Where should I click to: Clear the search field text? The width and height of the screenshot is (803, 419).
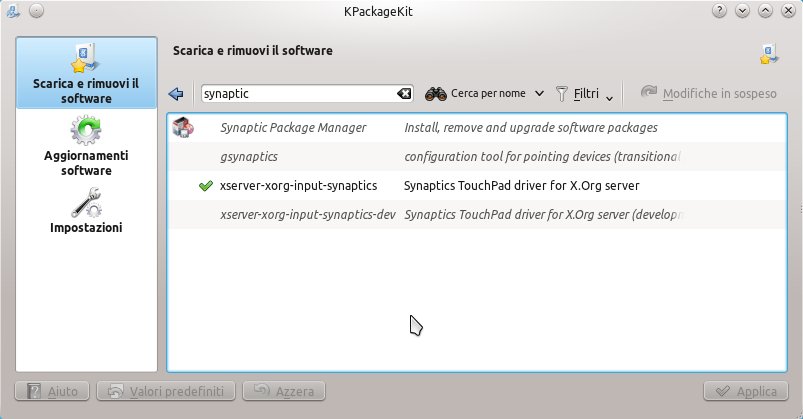(404, 94)
